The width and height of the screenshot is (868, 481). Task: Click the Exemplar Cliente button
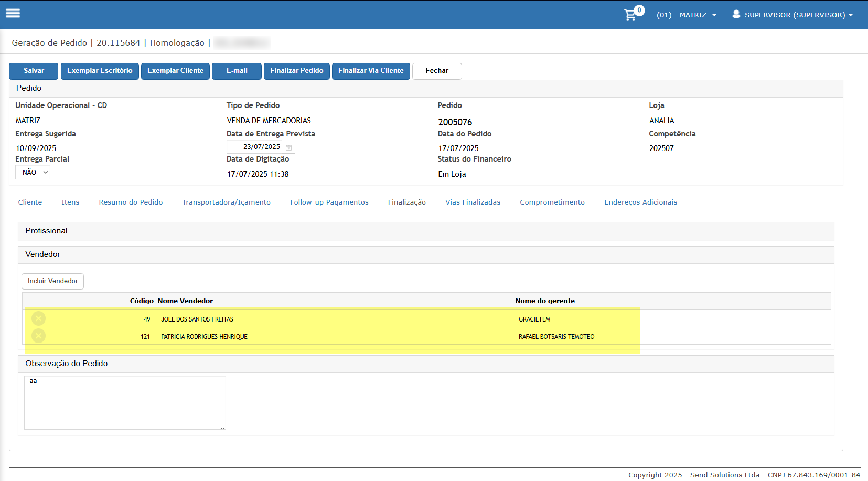(176, 71)
